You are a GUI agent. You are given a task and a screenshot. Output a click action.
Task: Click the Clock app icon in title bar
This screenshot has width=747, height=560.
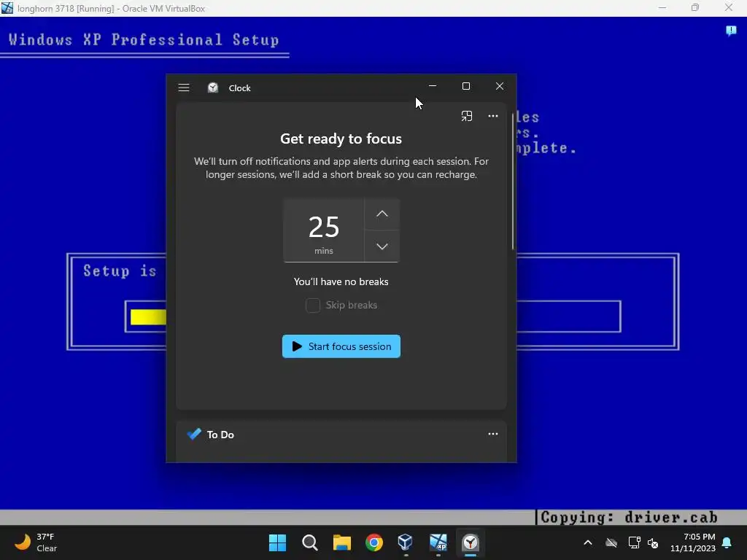[213, 87]
